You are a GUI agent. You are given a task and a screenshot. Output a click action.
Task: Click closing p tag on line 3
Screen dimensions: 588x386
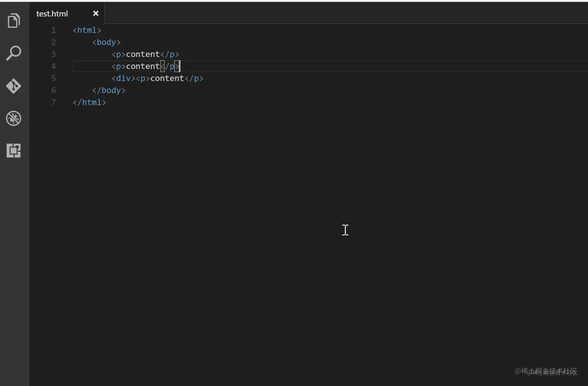170,54
